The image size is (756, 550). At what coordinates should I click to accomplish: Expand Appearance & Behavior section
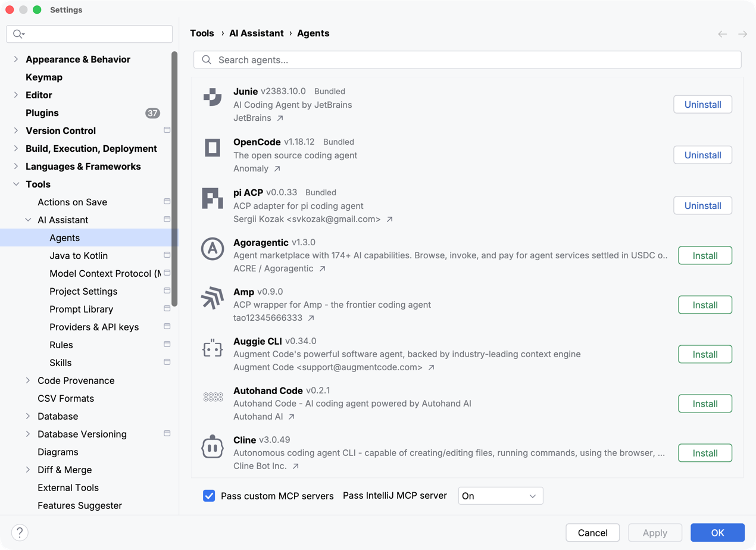pyautogui.click(x=16, y=59)
